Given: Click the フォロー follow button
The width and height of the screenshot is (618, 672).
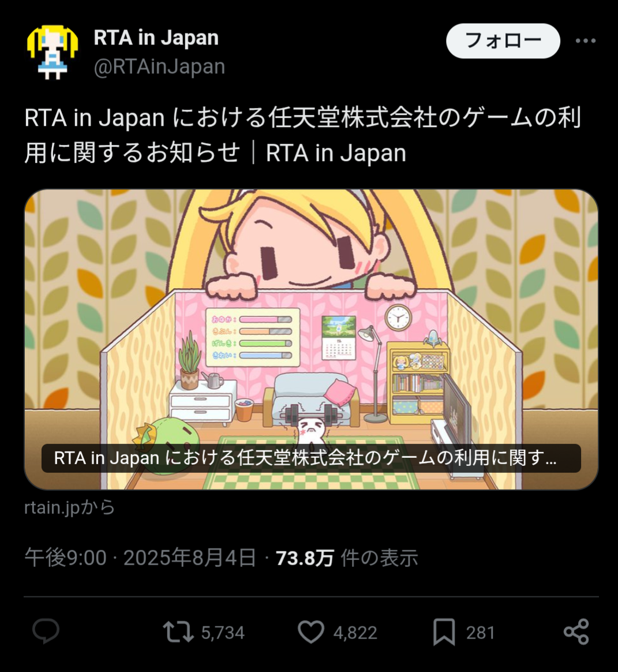Looking at the screenshot, I should (x=503, y=41).
